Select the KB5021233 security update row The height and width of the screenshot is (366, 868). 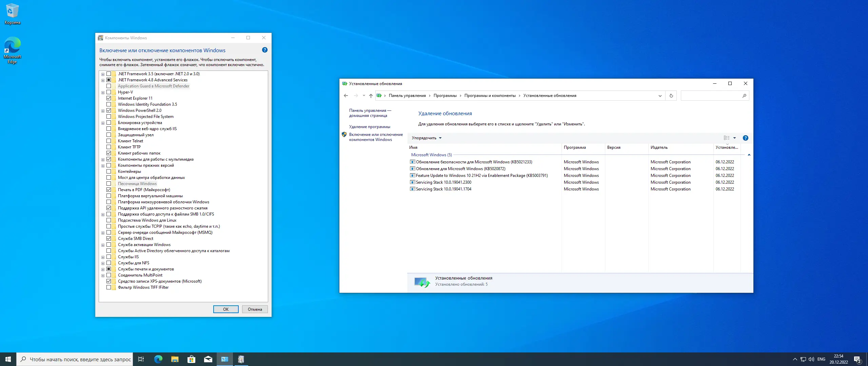(x=474, y=162)
